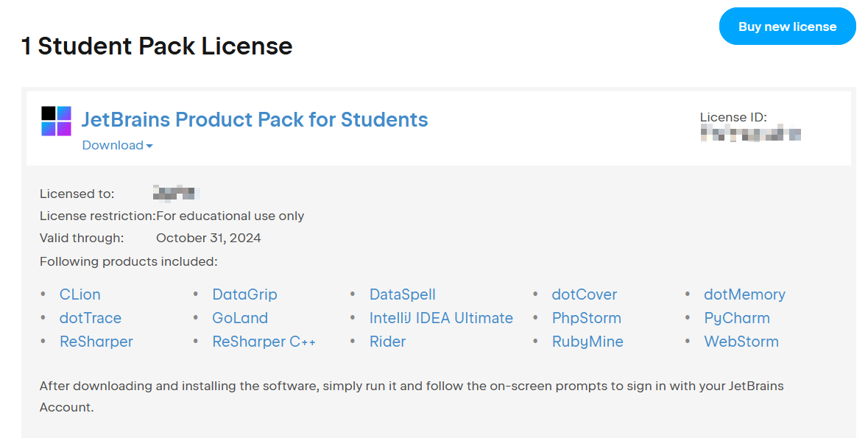Open the ReSharper C++ link

(x=264, y=342)
